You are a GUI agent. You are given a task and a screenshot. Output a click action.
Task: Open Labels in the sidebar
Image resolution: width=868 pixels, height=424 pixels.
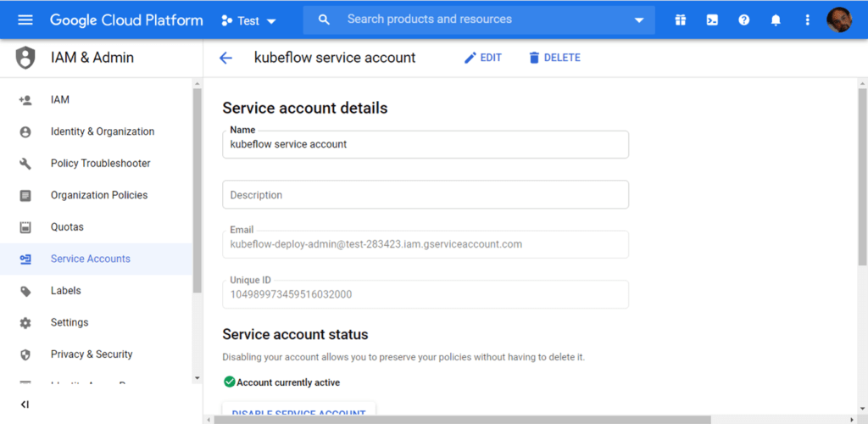(97, 291)
